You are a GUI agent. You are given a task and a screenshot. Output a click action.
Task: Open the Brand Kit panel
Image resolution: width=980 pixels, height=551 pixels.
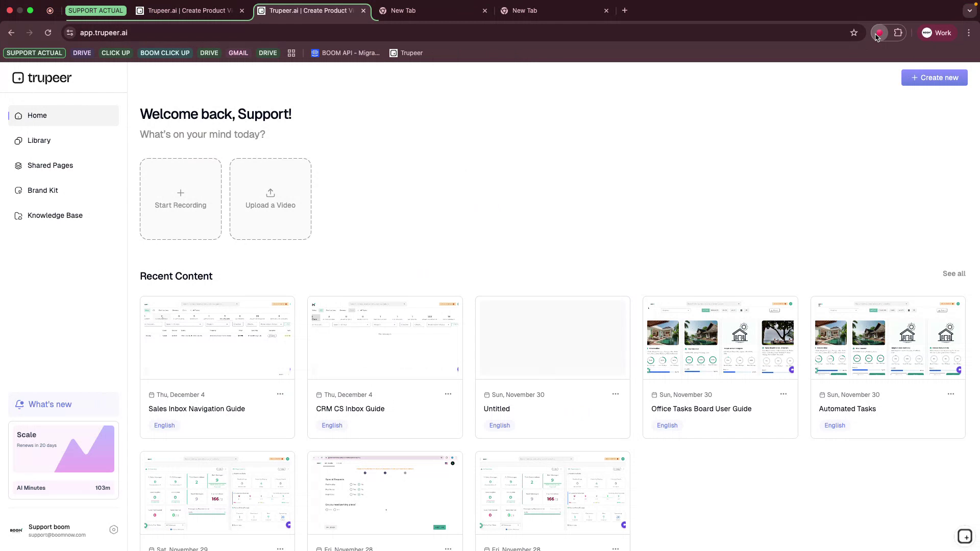[x=42, y=190]
